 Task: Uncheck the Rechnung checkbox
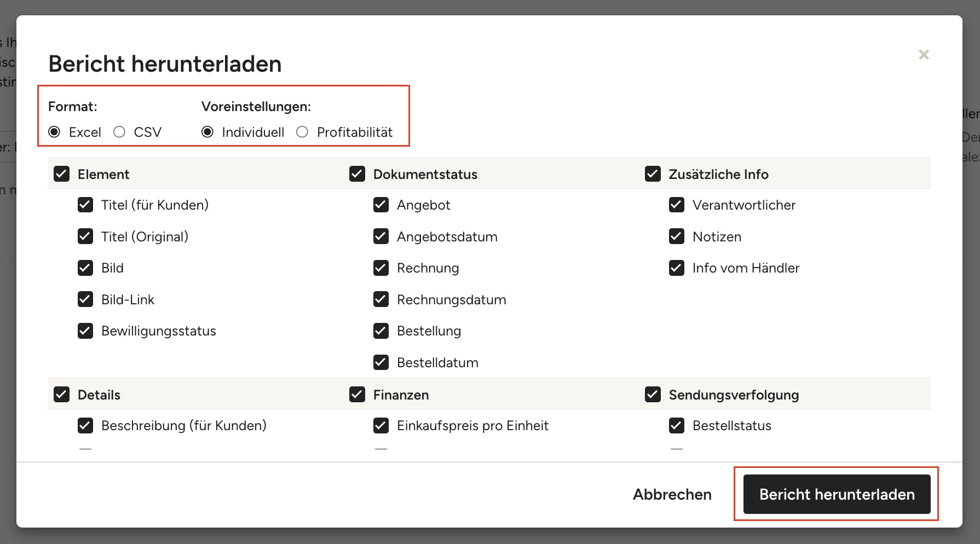pos(381,268)
